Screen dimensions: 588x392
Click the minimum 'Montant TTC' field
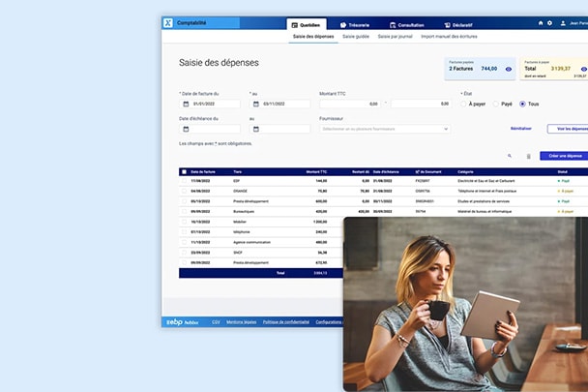click(x=350, y=104)
